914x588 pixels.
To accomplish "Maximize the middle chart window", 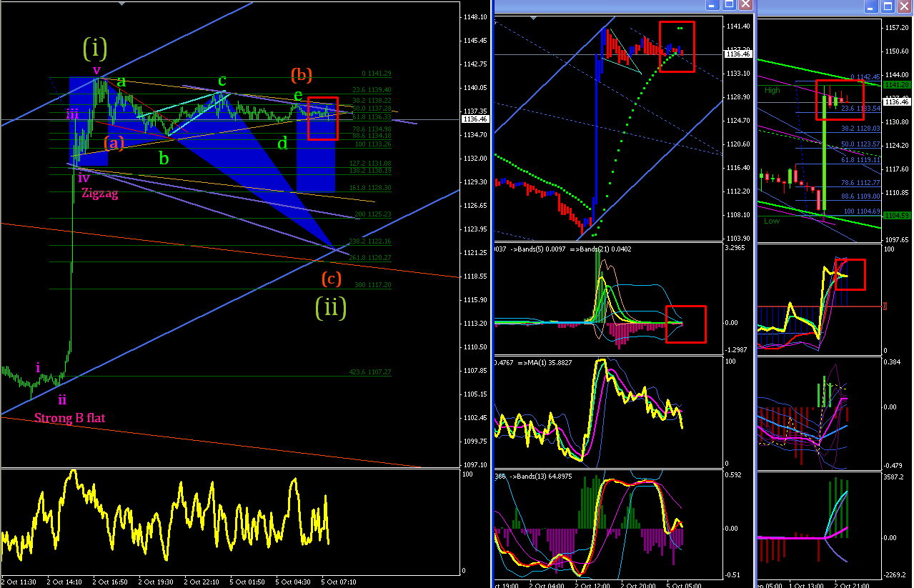I will [728, 5].
